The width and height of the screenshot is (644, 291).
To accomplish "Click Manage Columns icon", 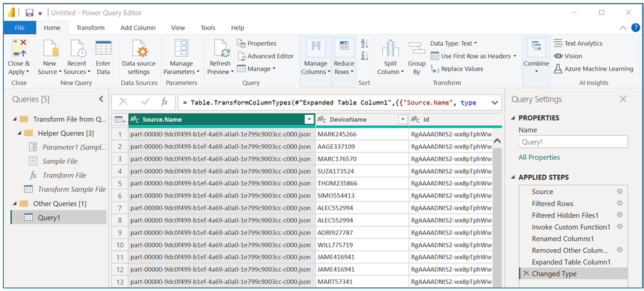I will [315, 48].
